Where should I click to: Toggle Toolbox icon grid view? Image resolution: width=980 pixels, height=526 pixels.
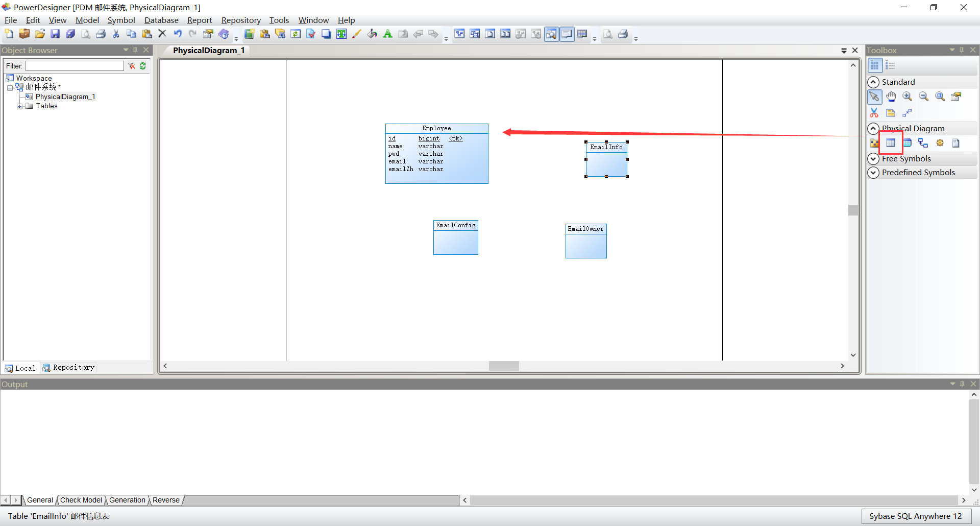tap(874, 65)
